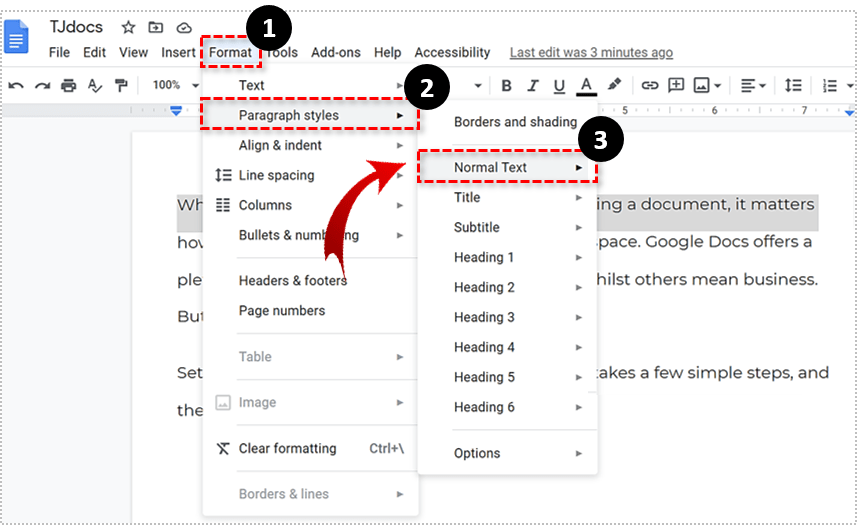
Task: Click the TJdocs document title field
Action: click(77, 27)
